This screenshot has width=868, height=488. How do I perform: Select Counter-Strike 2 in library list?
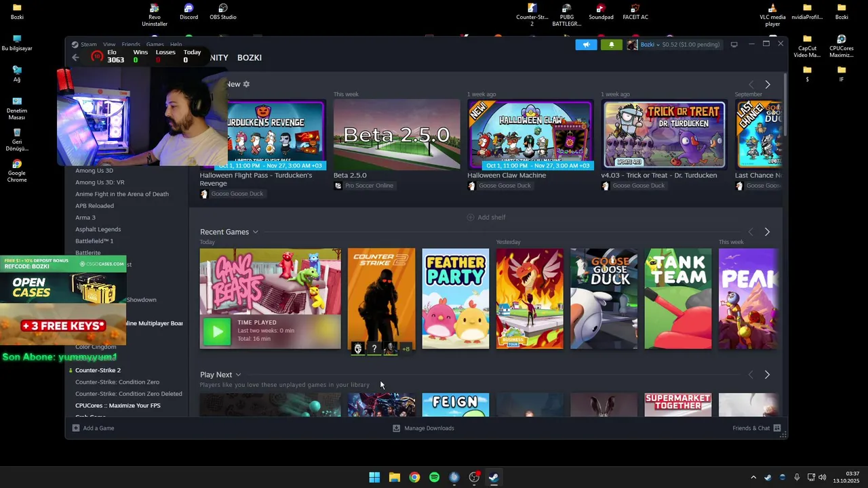click(98, 370)
